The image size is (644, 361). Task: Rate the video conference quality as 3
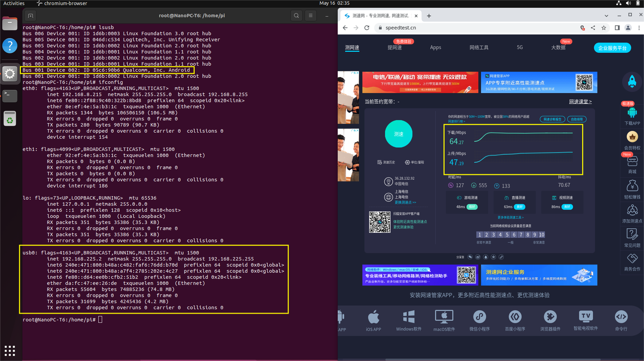click(x=493, y=235)
